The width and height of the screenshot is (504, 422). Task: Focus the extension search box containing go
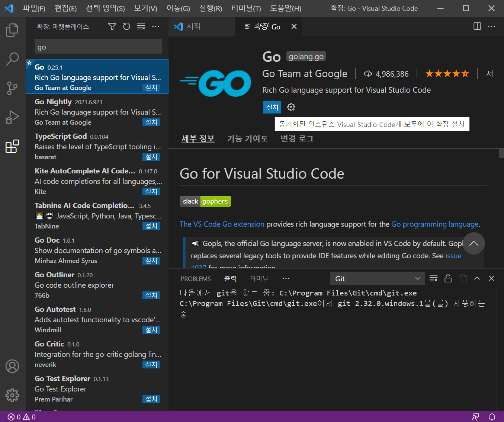pos(98,47)
